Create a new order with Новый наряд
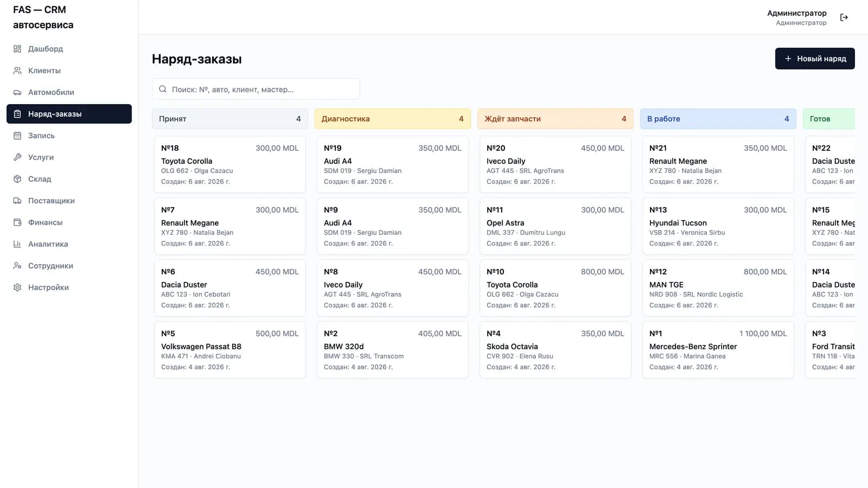 815,59
